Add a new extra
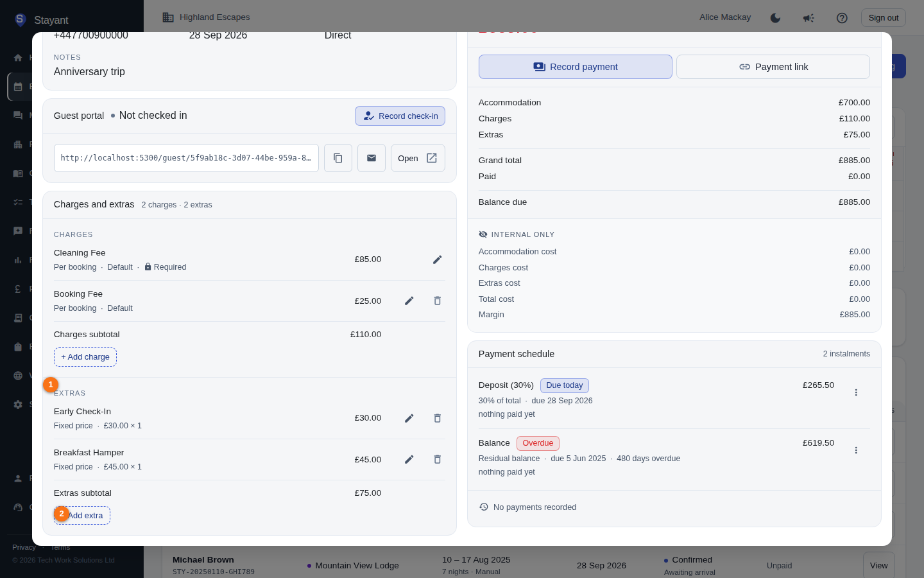 point(82,516)
